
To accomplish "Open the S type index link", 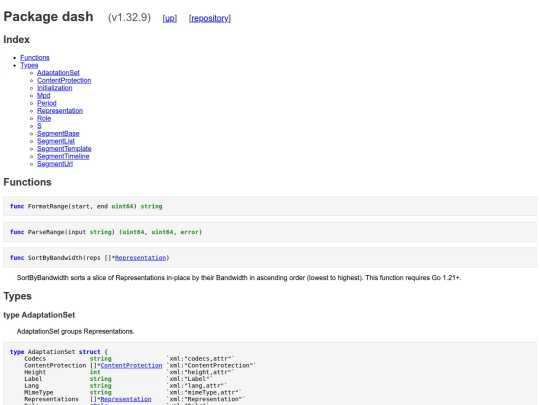I will pyautogui.click(x=39, y=126).
